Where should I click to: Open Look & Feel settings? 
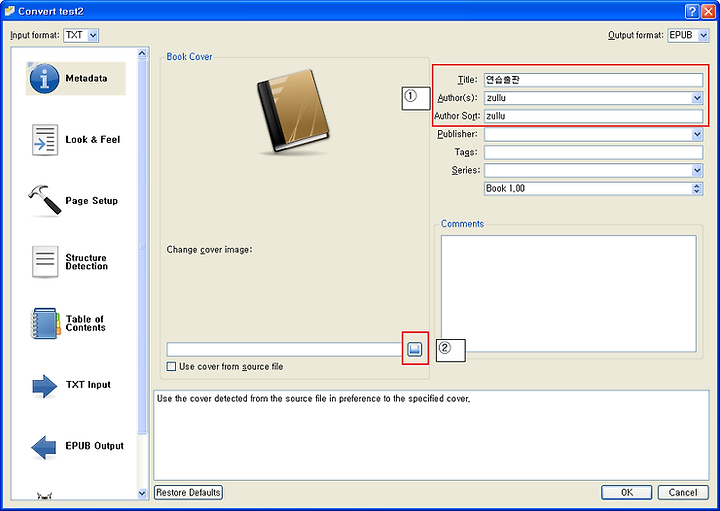tap(76, 140)
